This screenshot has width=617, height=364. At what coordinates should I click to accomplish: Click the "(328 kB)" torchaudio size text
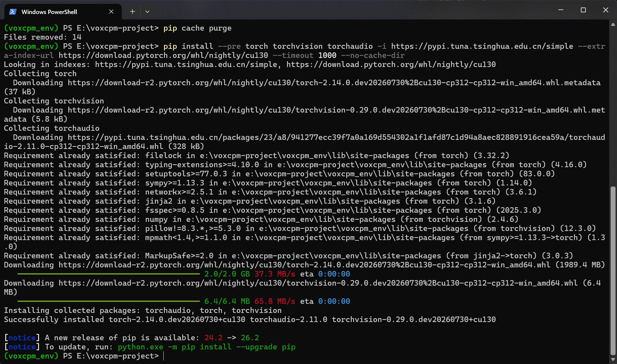coord(186,147)
